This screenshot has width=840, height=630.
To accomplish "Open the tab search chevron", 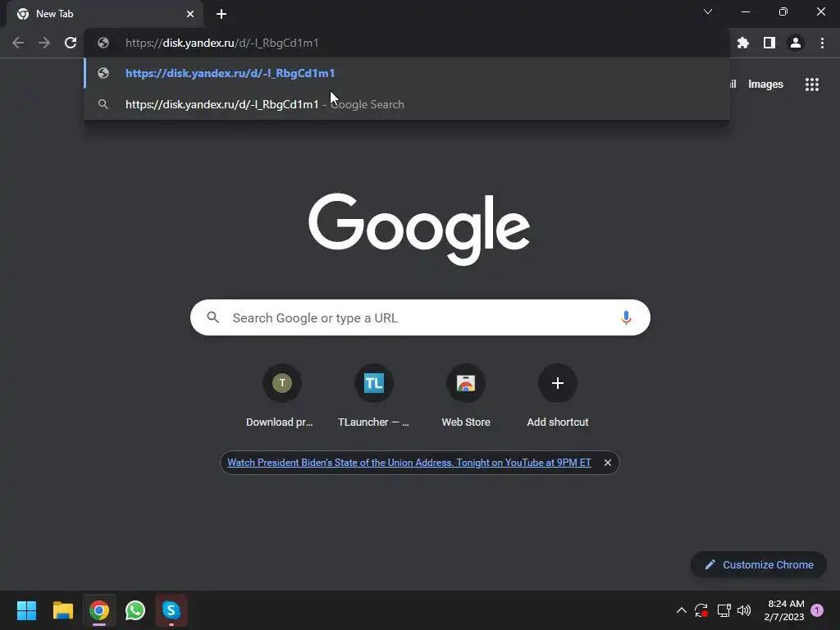I will click(708, 11).
